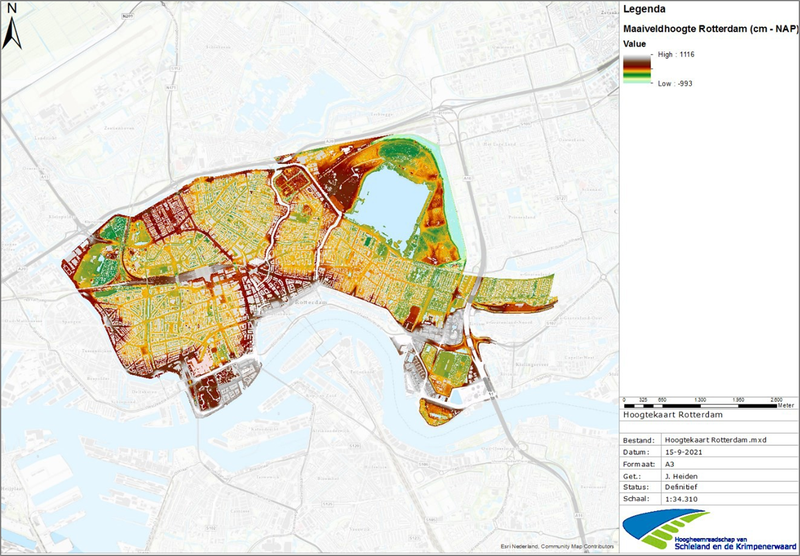
Task: Click the scale value 1:34.310
Action: tap(682, 499)
